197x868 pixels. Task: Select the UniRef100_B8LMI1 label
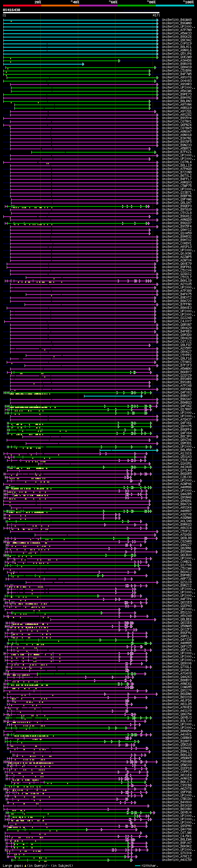coord(177,47)
